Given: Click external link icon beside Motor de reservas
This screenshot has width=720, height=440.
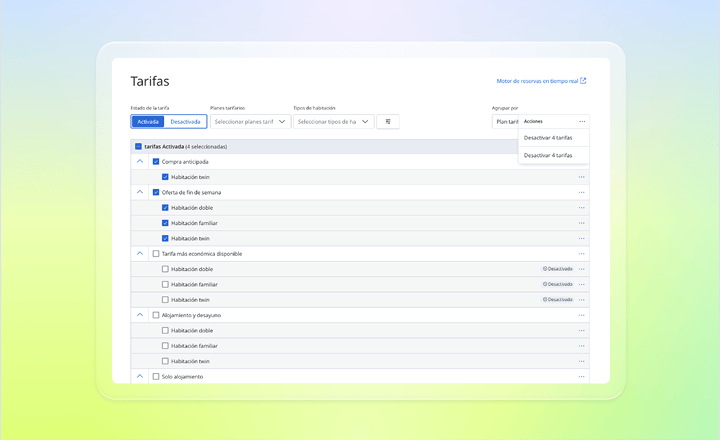Looking at the screenshot, I should coord(583,81).
